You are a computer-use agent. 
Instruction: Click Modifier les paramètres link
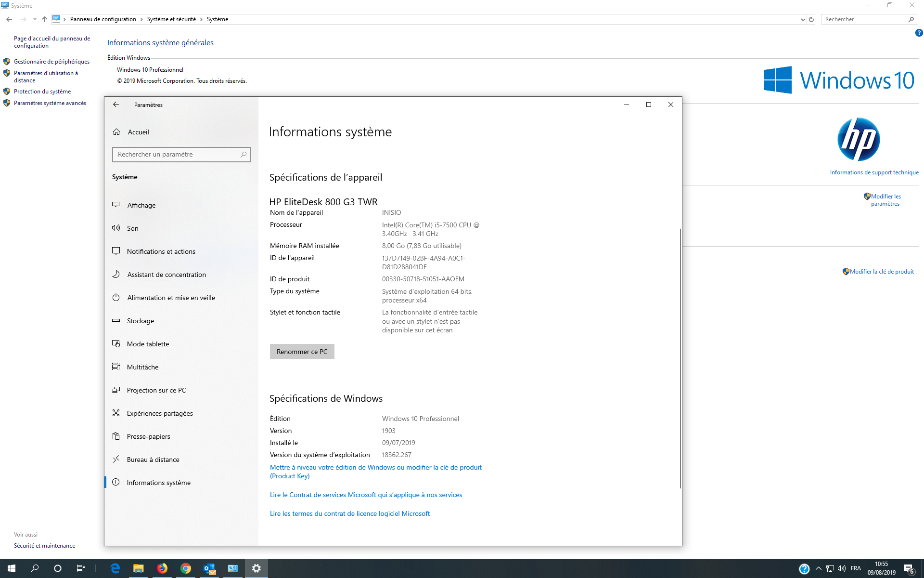885,200
